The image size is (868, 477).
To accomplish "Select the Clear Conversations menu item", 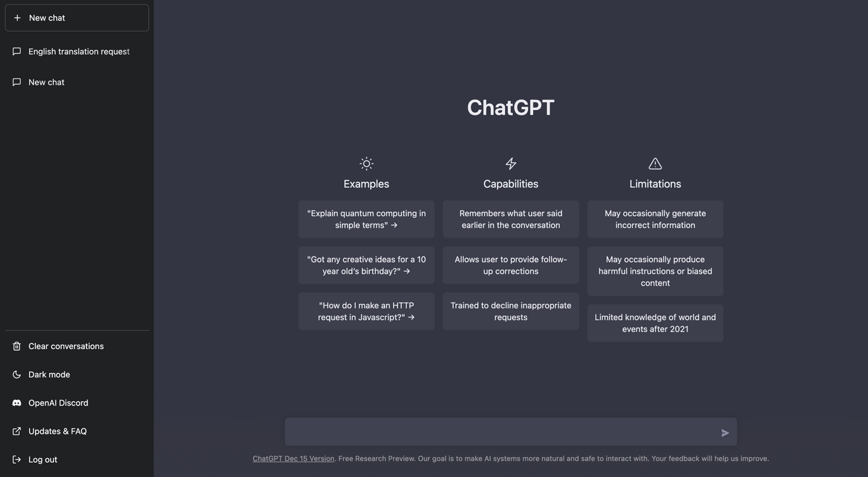I will coord(66,345).
